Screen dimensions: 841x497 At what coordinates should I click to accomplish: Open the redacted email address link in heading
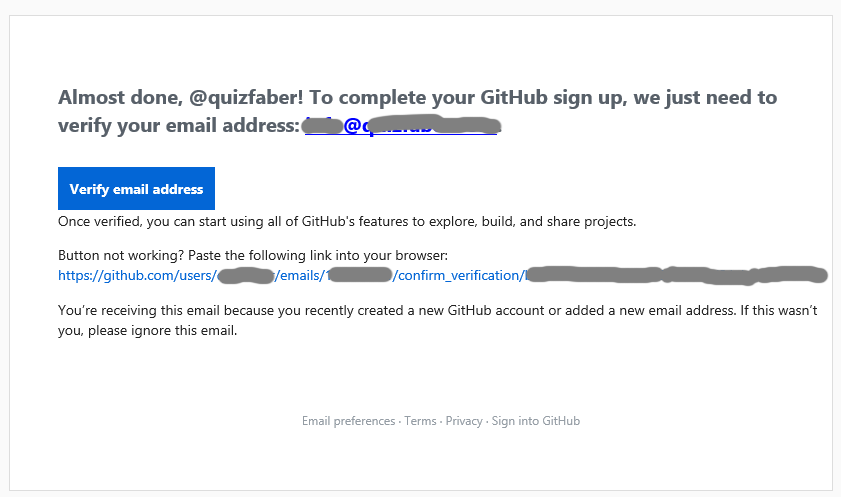point(400,127)
